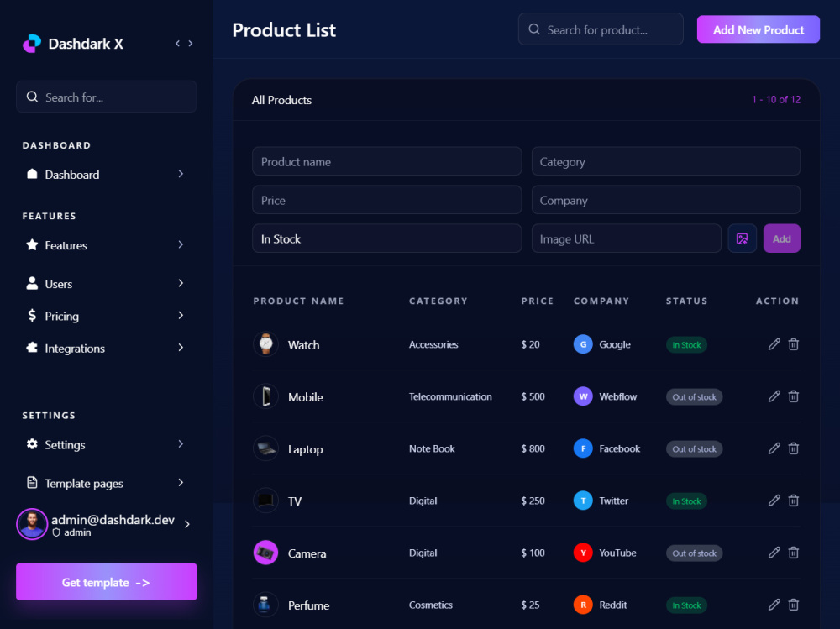Delete the Mobile product row

(794, 396)
